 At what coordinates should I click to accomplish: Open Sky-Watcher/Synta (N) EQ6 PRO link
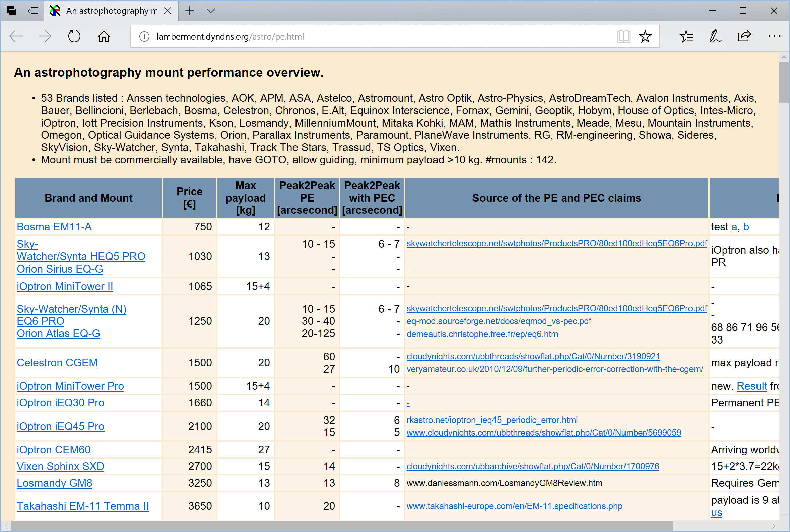72,315
